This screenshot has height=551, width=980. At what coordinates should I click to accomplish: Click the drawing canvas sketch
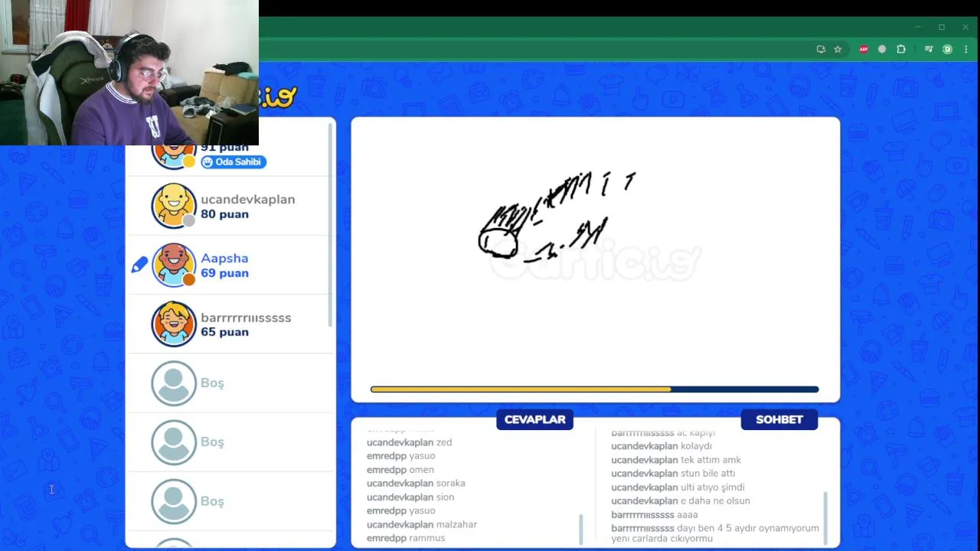click(557, 218)
